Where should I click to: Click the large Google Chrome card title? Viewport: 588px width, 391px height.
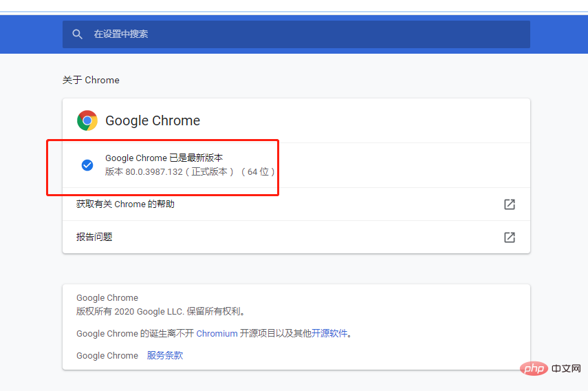(153, 121)
